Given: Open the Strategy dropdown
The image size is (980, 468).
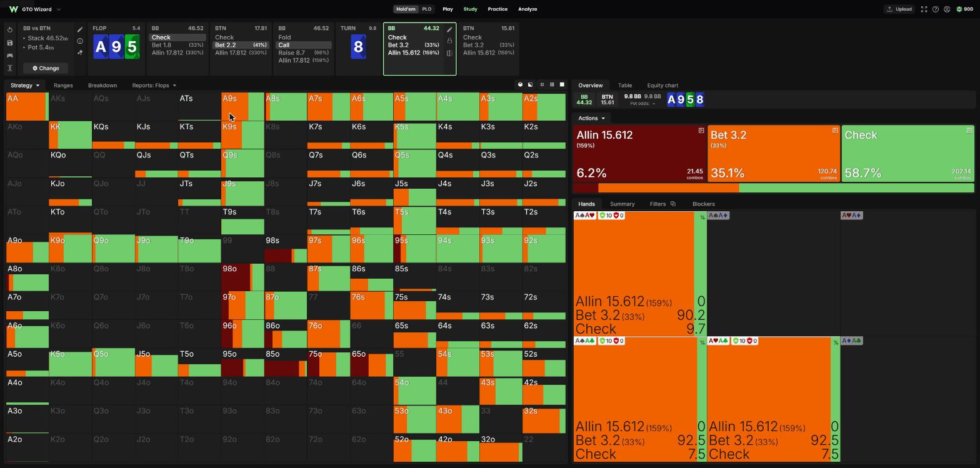Looking at the screenshot, I should point(25,86).
